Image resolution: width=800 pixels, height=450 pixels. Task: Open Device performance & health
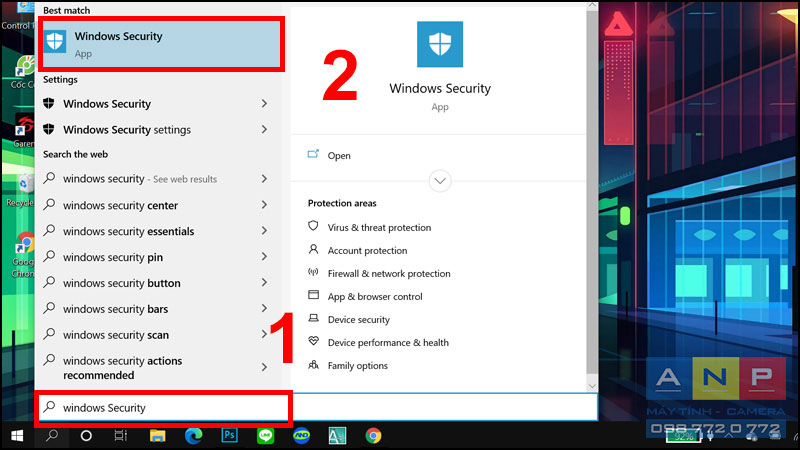[x=388, y=342]
